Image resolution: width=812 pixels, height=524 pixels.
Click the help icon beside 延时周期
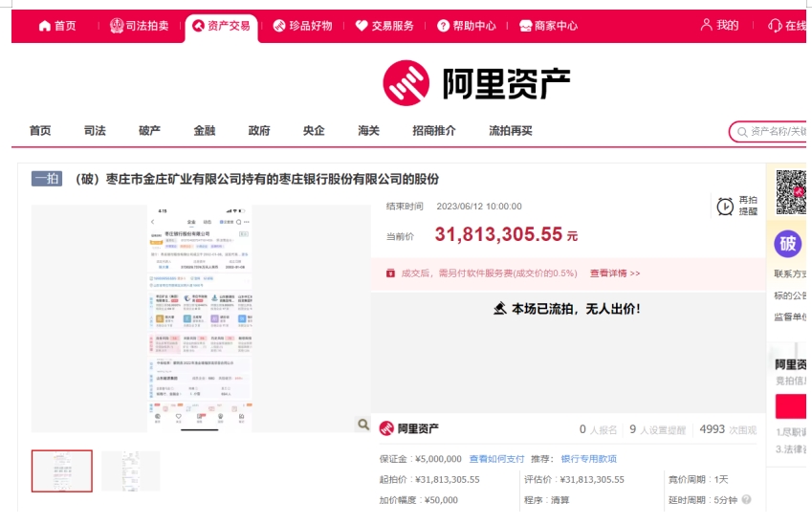[x=746, y=499]
